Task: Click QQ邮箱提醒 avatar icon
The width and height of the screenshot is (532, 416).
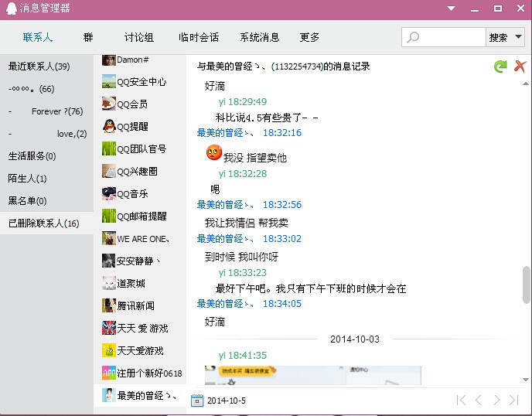Action: coord(108,217)
